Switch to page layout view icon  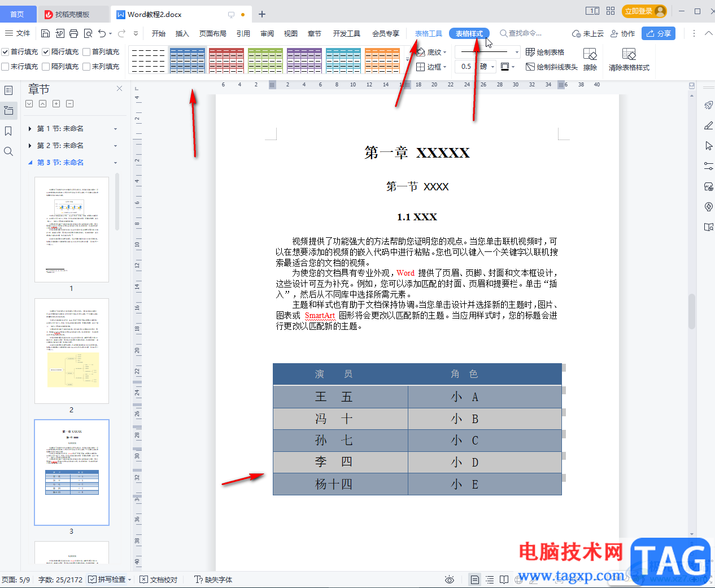pyautogui.click(x=475, y=580)
